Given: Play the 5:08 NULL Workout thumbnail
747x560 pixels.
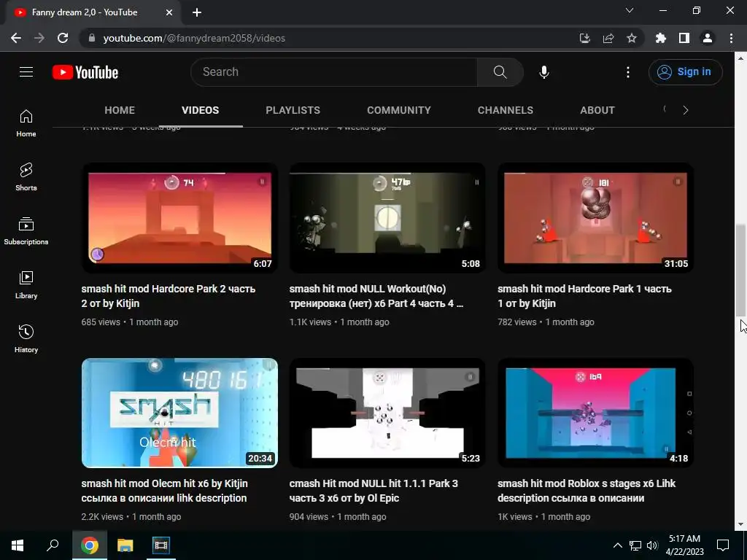Looking at the screenshot, I should tap(387, 218).
